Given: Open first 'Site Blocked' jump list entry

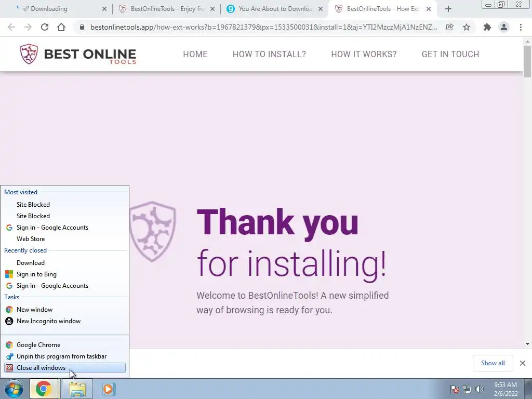Looking at the screenshot, I should [65, 205].
